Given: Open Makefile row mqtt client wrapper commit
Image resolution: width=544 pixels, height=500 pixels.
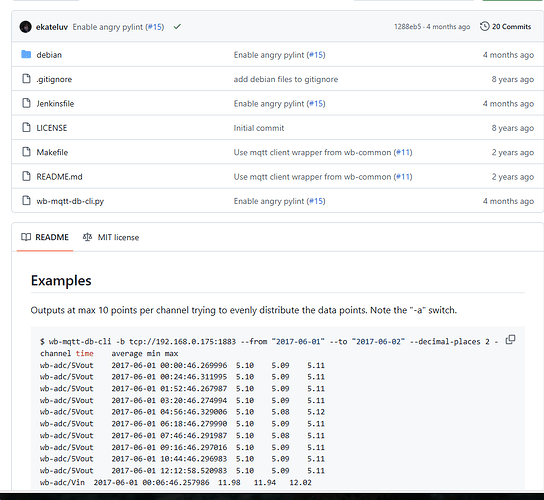Looking at the screenshot, I should [x=312, y=152].
